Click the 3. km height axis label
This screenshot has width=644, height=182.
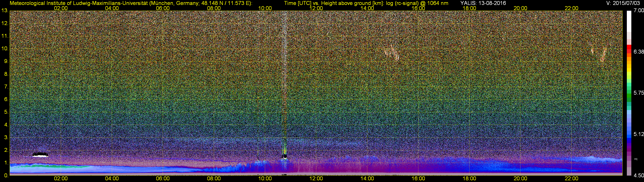point(6,138)
